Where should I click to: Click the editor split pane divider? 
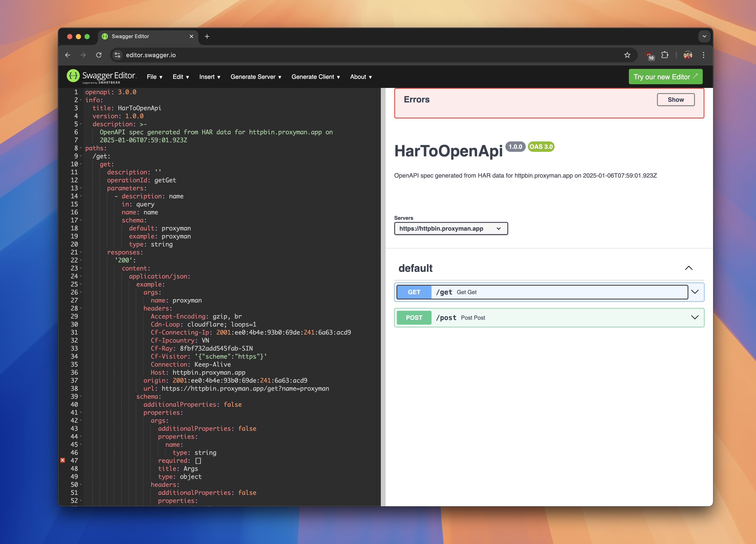(383, 297)
